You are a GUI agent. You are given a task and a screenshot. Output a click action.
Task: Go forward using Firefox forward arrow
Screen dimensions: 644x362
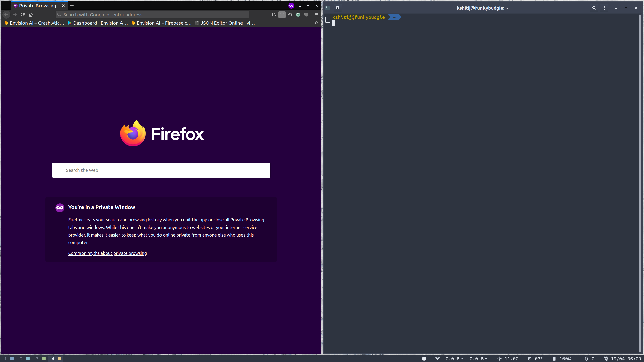point(15,15)
